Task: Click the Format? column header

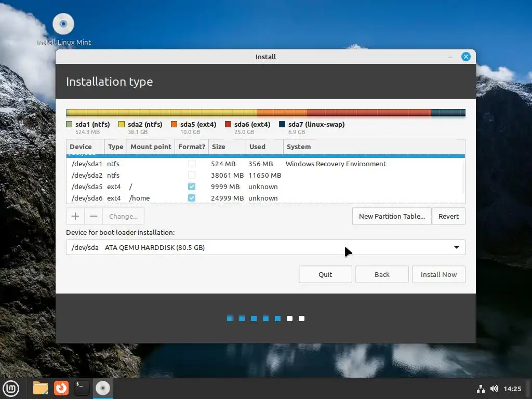Action: (192, 147)
